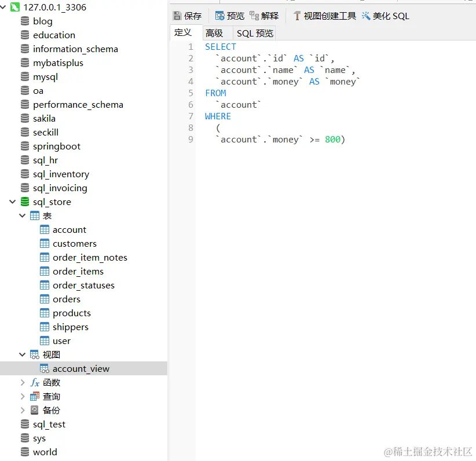Click the Explain (解释) toolbar icon
Image resolution: width=476 pixels, height=461 pixels.
pyautogui.click(x=254, y=16)
